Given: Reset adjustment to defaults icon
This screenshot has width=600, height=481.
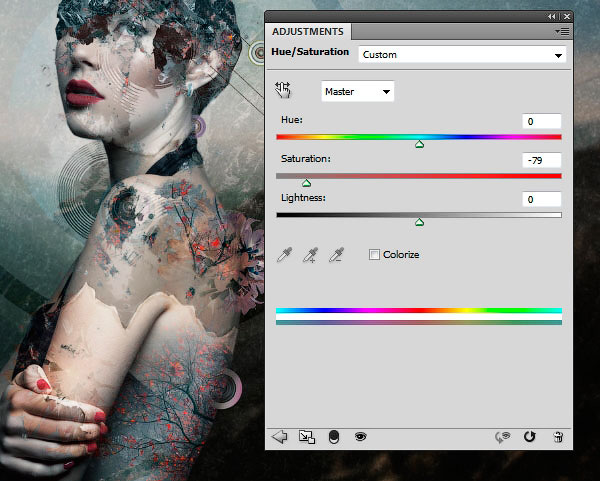Looking at the screenshot, I should click(530, 437).
